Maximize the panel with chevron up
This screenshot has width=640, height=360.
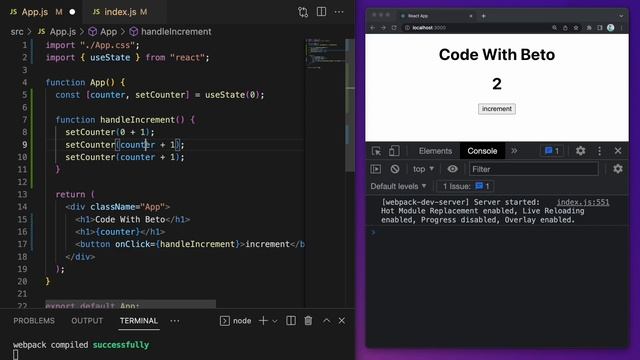tap(327, 321)
